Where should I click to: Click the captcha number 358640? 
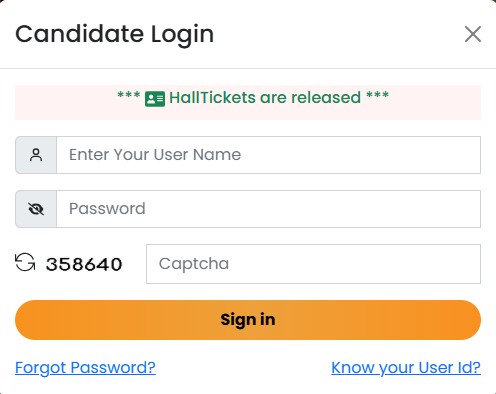click(84, 264)
